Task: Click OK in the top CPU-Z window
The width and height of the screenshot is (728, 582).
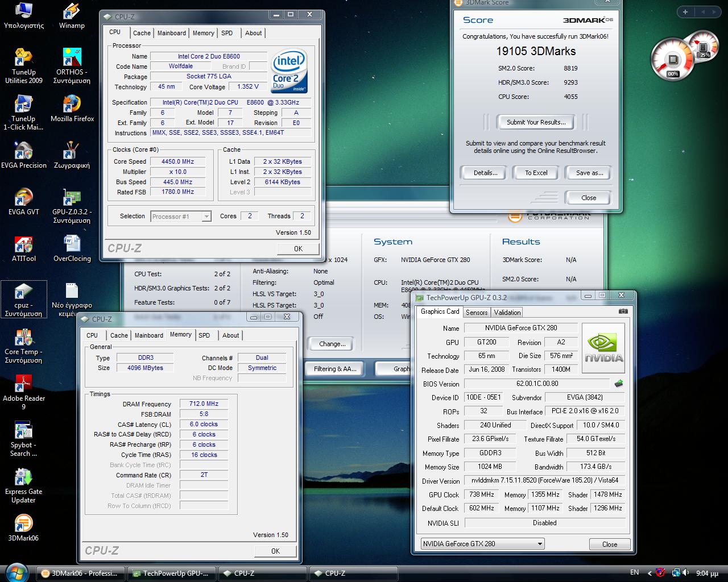Action: [298, 249]
